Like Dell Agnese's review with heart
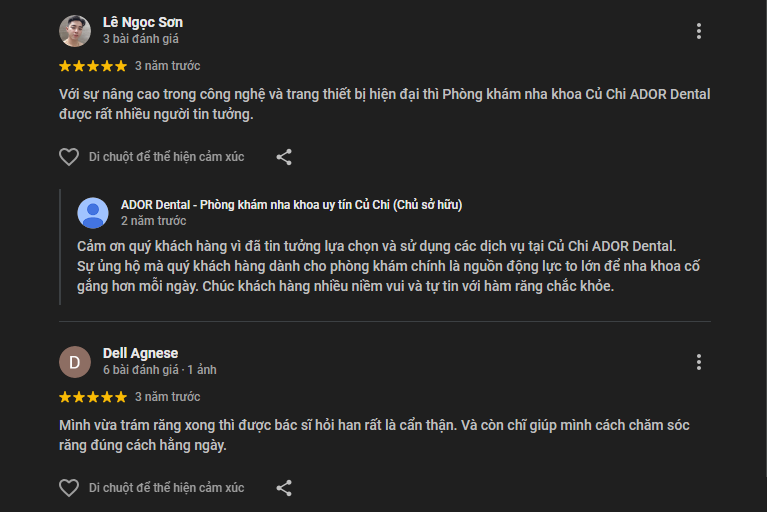The height and width of the screenshot is (512, 767). [69, 488]
